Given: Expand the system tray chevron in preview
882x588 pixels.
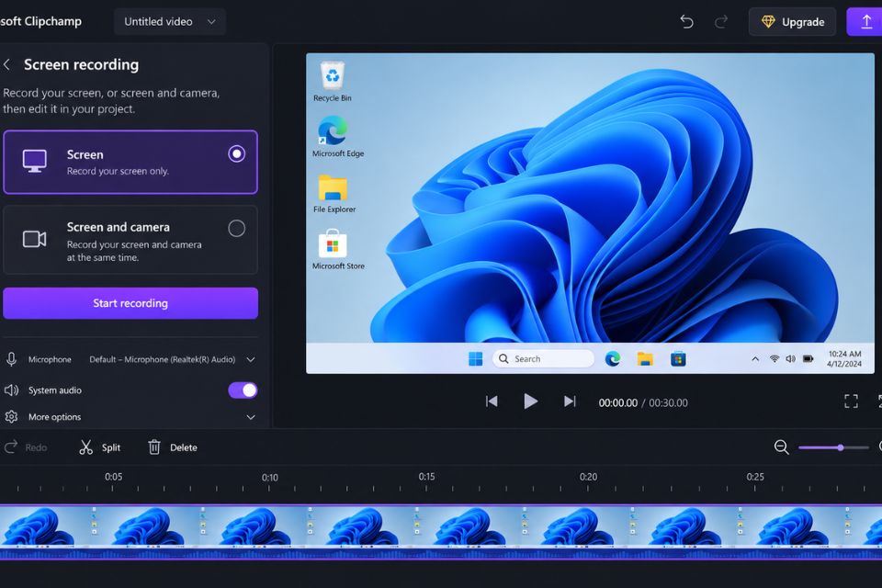Looking at the screenshot, I should tap(755, 359).
